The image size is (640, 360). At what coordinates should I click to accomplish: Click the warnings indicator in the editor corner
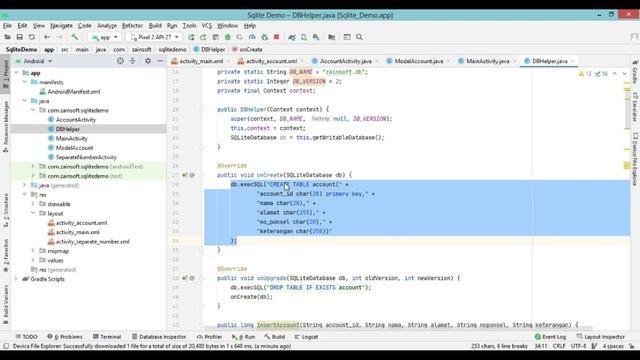pos(585,74)
